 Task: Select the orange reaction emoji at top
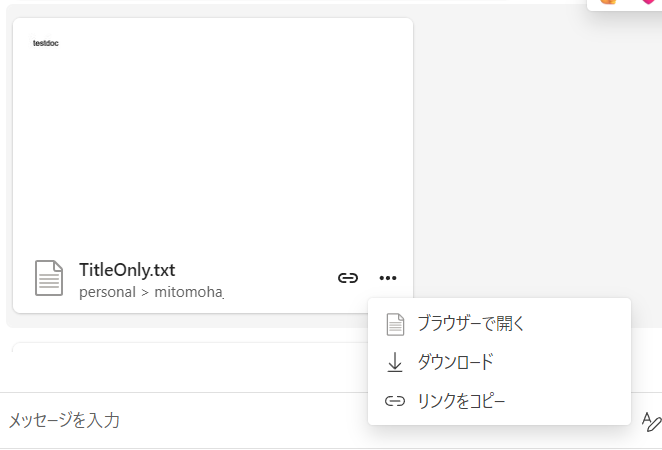tap(608, 2)
